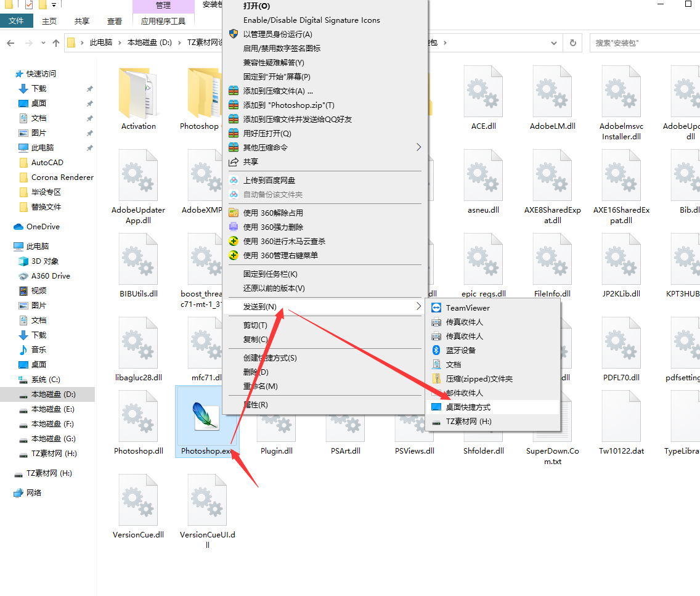Send to TZ素材网 (H:) drive

(x=493, y=421)
